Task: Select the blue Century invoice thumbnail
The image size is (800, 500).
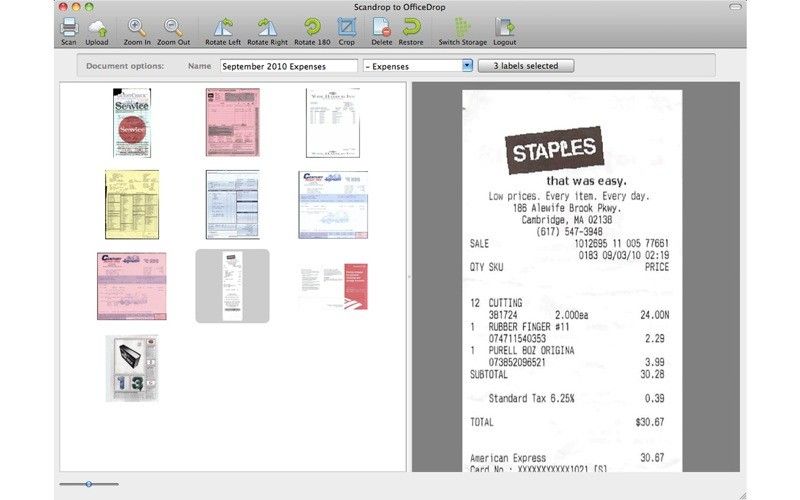Action: click(333, 205)
